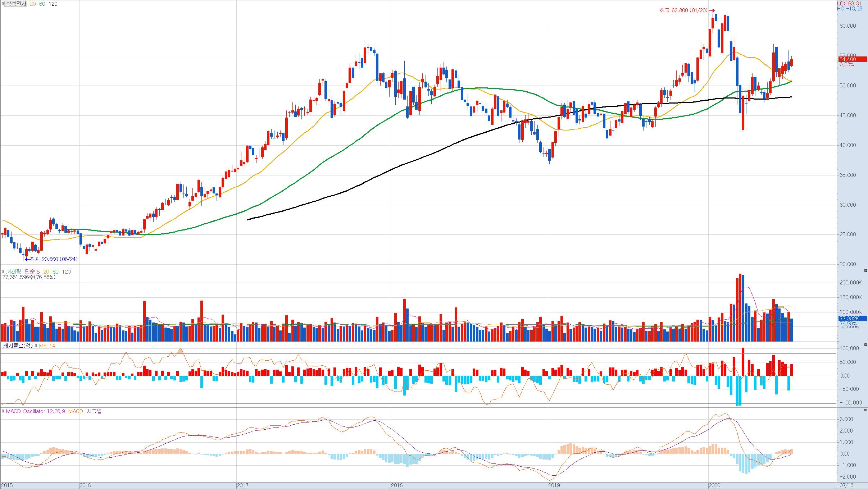Click the MACD Oscillator 12,26,9 label
868x489 pixels.
[35, 411]
